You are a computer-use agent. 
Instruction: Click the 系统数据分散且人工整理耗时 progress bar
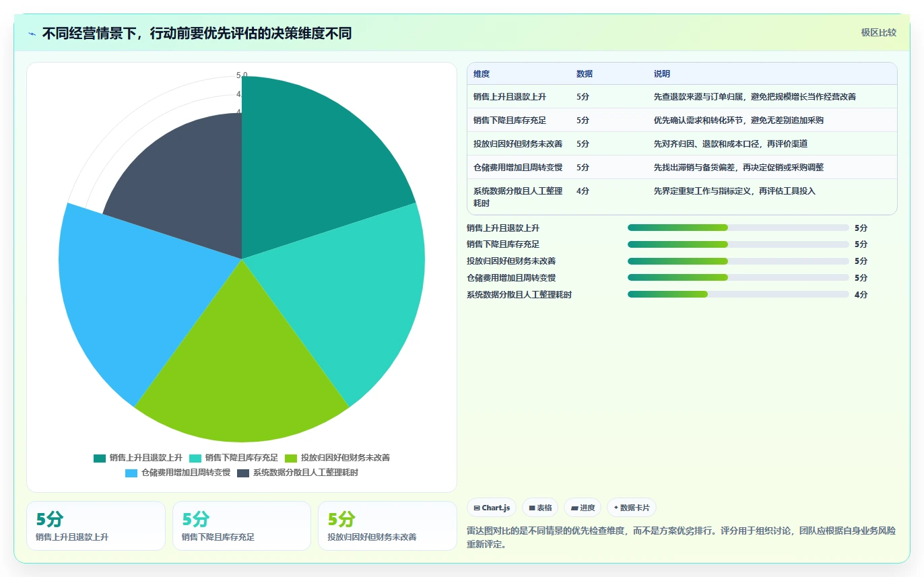pyautogui.click(x=738, y=294)
